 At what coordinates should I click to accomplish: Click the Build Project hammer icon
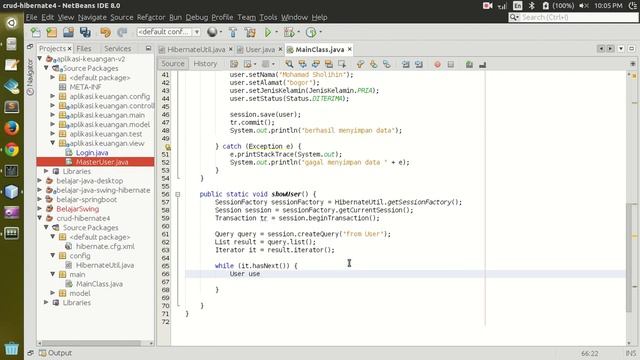[233, 32]
